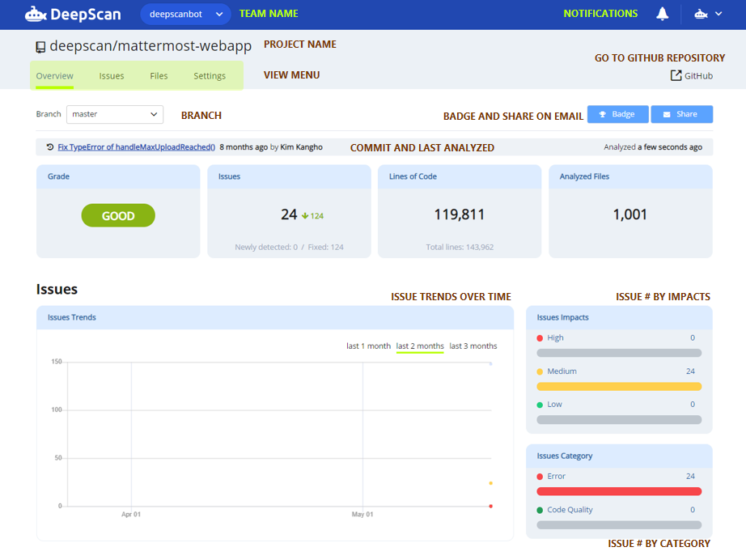Screen dimensions: 746x560
Task: Click the GOOD grade badge
Action: pos(118,215)
